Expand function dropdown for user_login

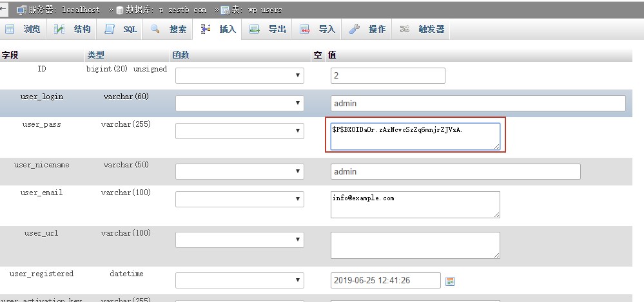point(240,103)
